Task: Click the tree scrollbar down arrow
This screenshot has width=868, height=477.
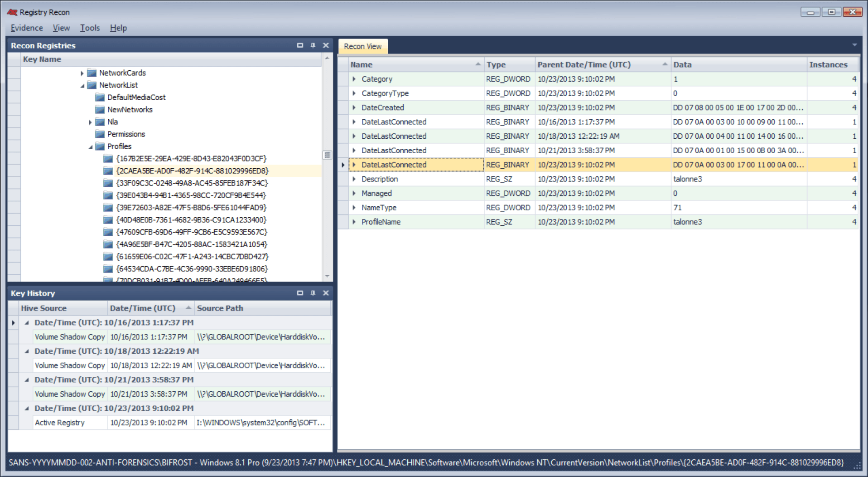Action: coord(327,277)
